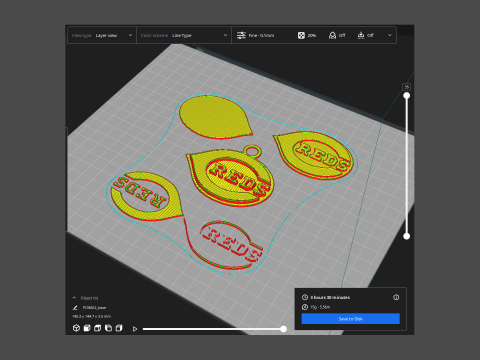The width and height of the screenshot is (480, 360).
Task: Click the simulation path slider handle
Action: point(283,329)
